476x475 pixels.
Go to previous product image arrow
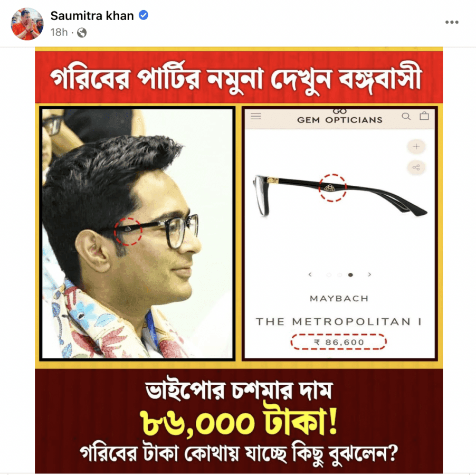(x=310, y=274)
